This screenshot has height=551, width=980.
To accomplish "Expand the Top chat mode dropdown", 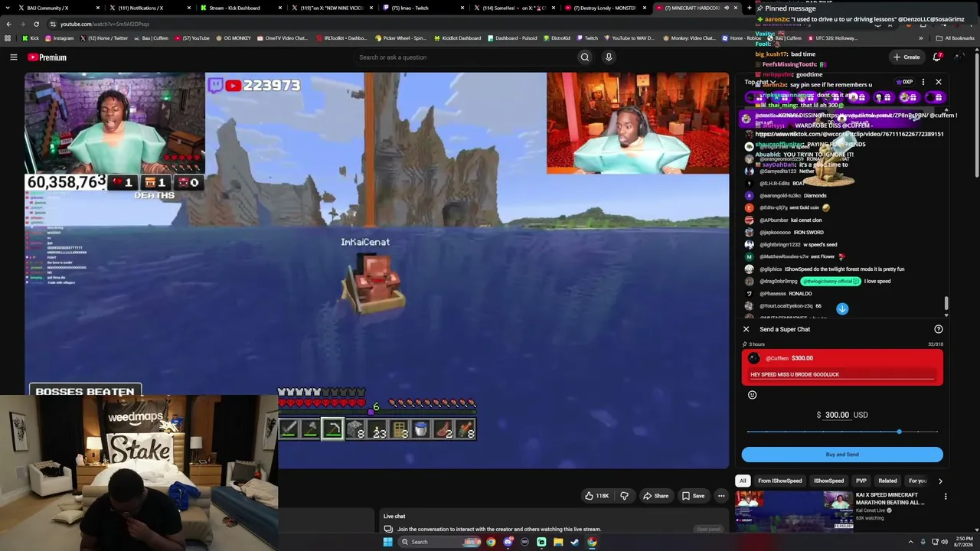I will pos(759,82).
